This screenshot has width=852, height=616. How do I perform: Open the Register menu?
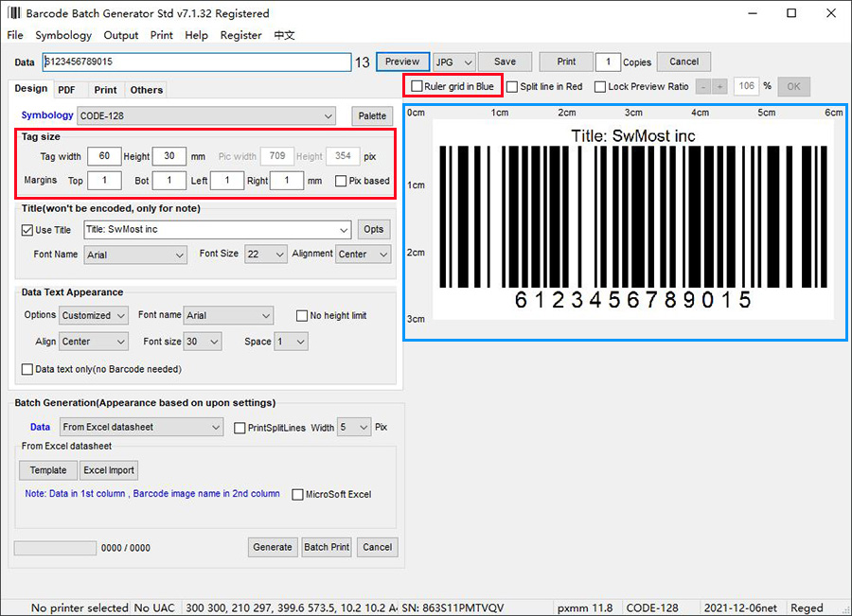(x=240, y=35)
